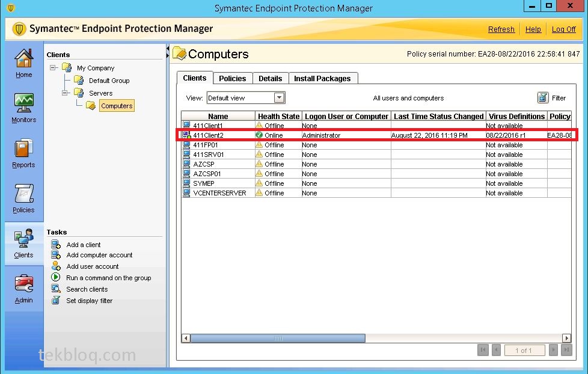
Task: Click the Add a client task
Action: [x=83, y=245]
